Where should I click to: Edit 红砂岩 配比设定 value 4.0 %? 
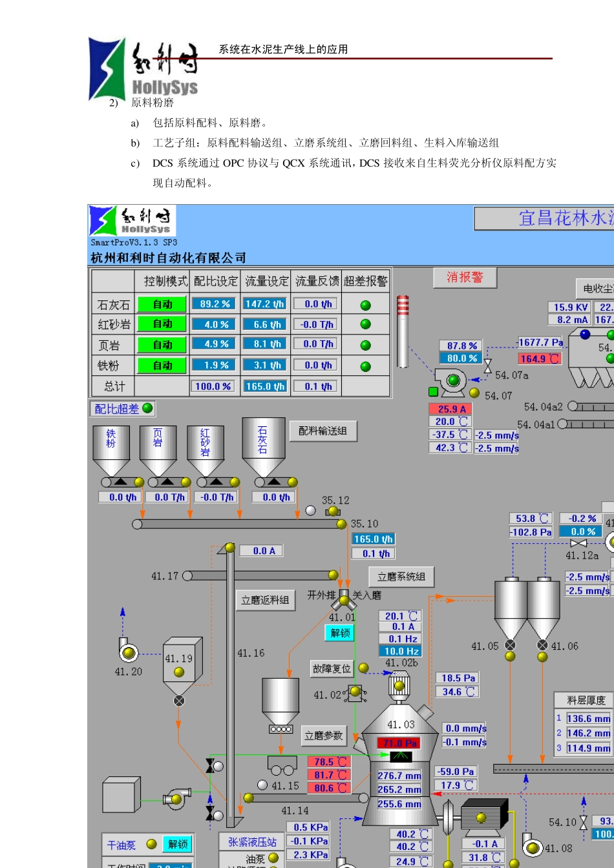tap(215, 324)
